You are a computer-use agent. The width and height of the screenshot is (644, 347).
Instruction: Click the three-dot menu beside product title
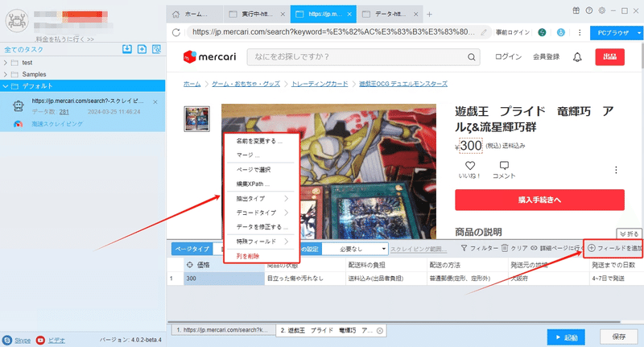click(616, 170)
